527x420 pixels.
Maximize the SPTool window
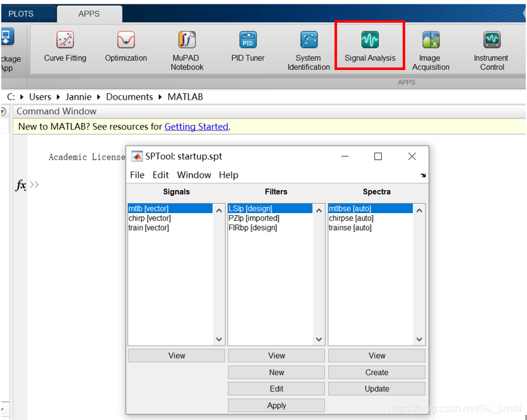pos(378,156)
